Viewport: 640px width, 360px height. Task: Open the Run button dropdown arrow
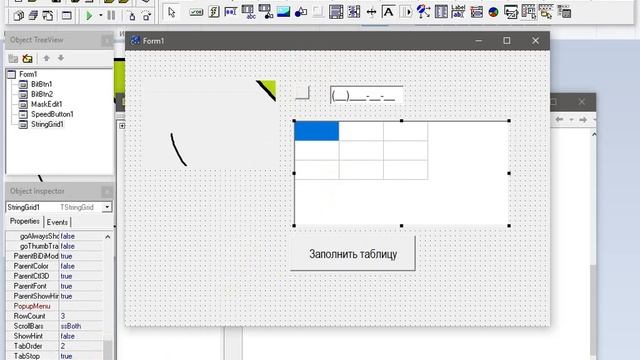100,16
